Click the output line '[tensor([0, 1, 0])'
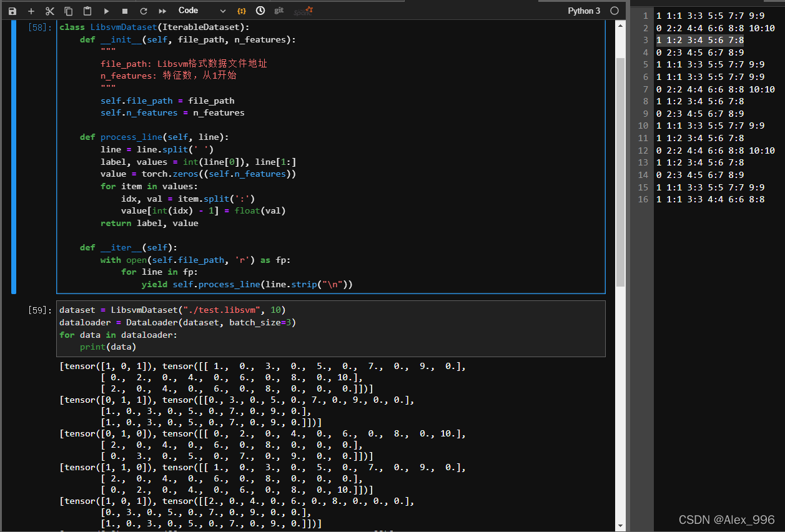Viewport: 785px width, 532px height. point(263,433)
